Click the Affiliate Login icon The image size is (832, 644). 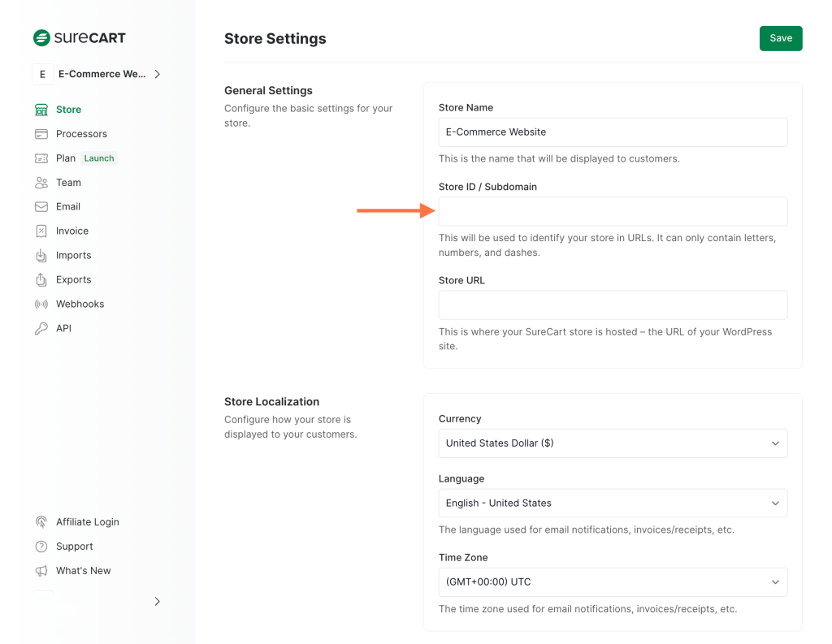(x=41, y=521)
